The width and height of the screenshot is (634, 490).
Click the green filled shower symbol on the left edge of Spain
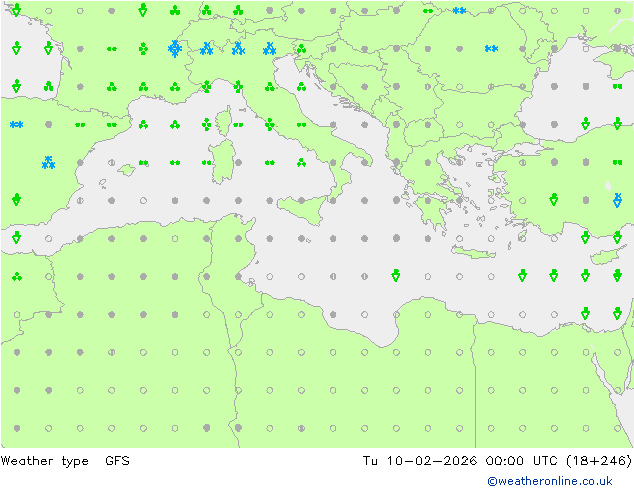click(x=17, y=199)
